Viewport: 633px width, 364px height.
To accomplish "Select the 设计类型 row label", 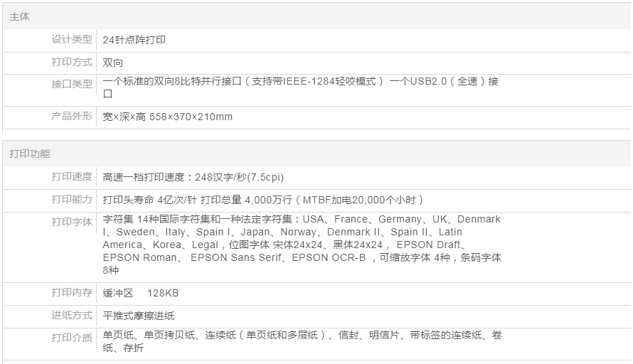I will tap(72, 39).
